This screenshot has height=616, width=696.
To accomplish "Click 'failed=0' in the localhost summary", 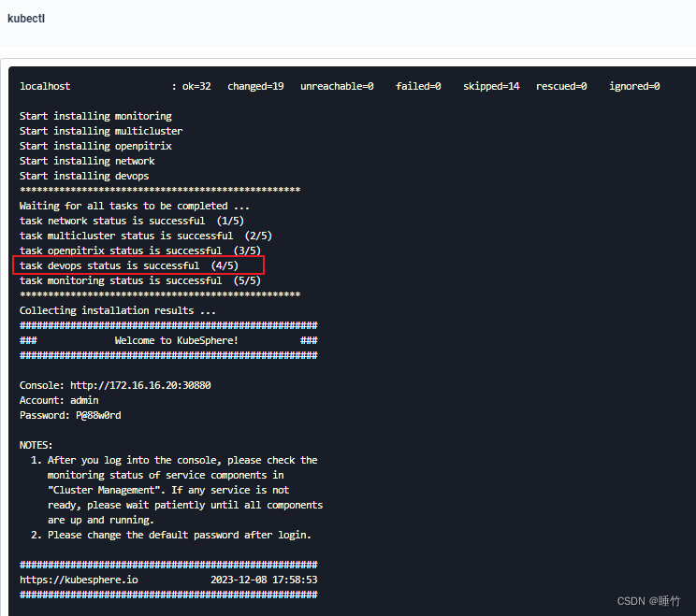I will (418, 86).
